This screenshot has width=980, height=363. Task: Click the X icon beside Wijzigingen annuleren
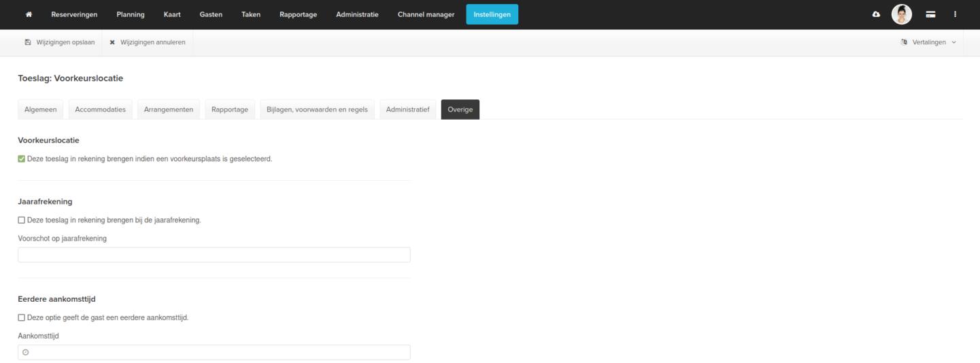(112, 42)
